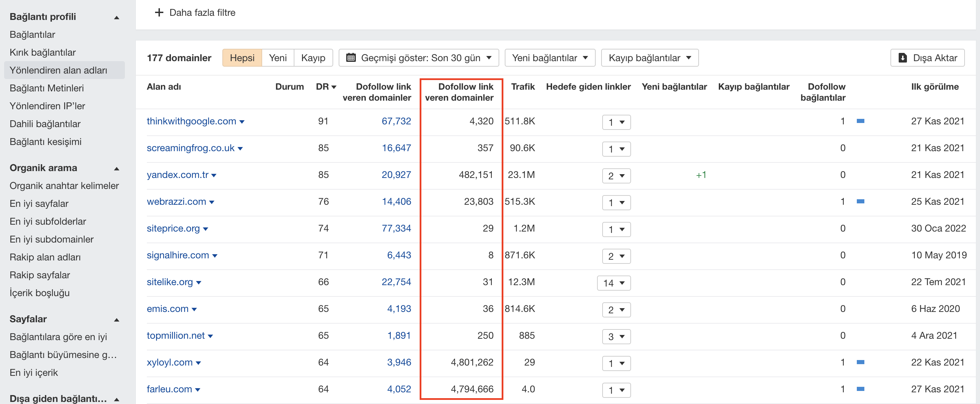980x404 pixels.
Task: Click the plus icon for Daha fazla filtre
Action: [x=159, y=13]
